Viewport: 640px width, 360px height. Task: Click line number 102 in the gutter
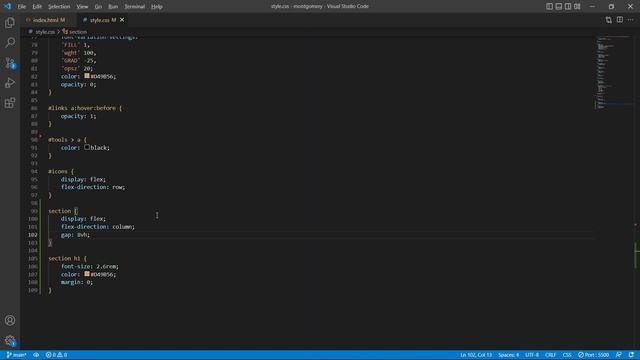pos(33,235)
